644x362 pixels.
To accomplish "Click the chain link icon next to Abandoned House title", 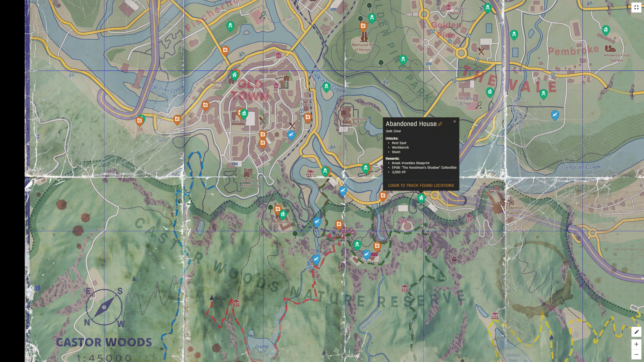I will tap(440, 124).
